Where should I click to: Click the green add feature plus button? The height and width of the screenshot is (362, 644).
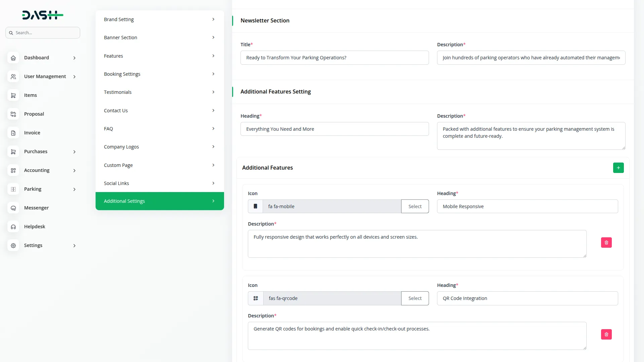coord(618,168)
